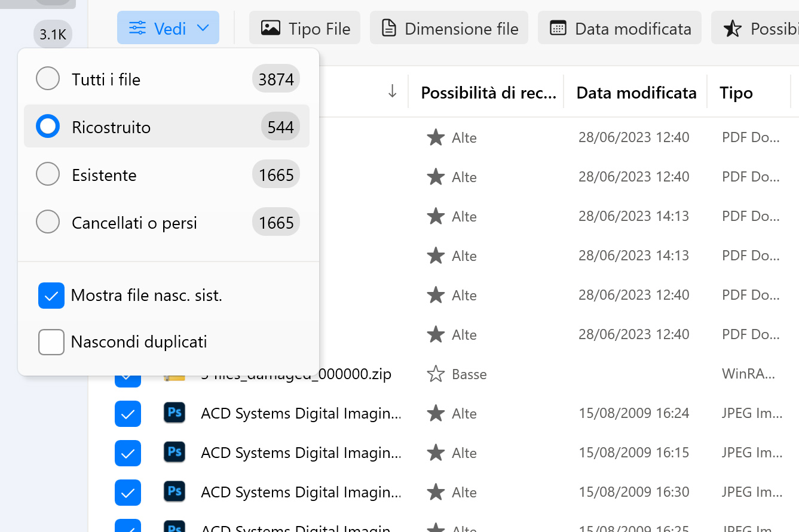Uncheck the checkbox for file dated 15/08/2009 16:30
The height and width of the screenshot is (532, 799).
point(128,493)
